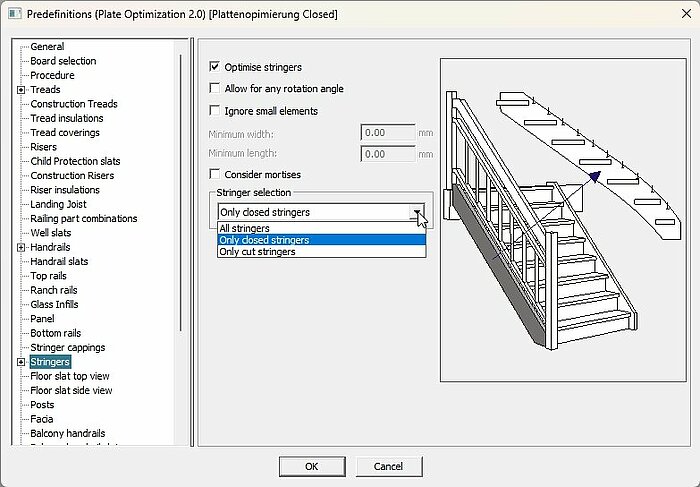The height and width of the screenshot is (487, 700).
Task: Select Risers in the tree
Action: point(43,147)
